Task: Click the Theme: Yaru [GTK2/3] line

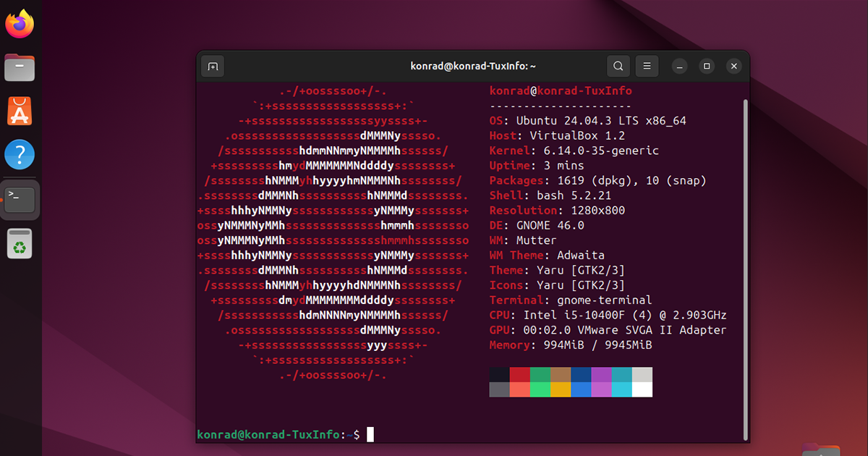Action: point(558,271)
